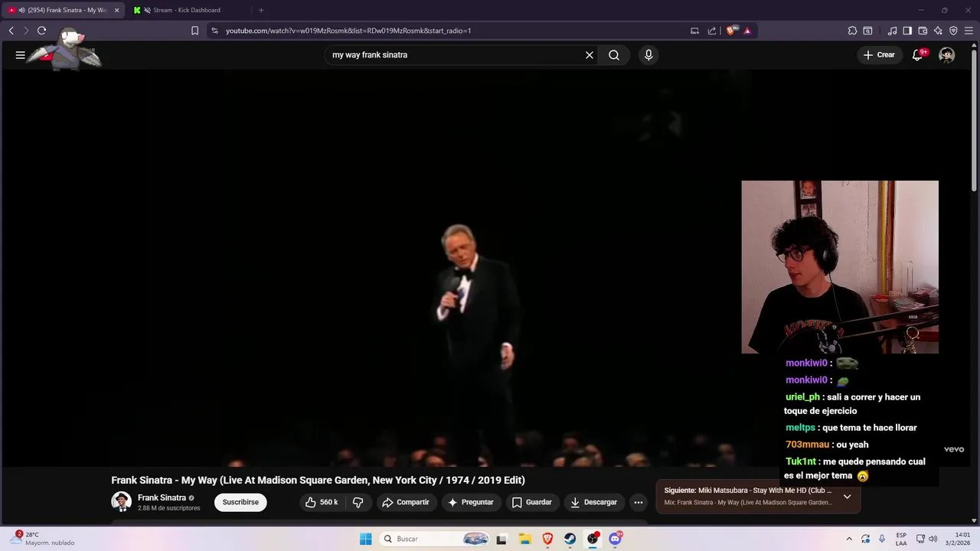980x551 pixels.
Task: Open volume control in system tray
Action: tap(933, 539)
